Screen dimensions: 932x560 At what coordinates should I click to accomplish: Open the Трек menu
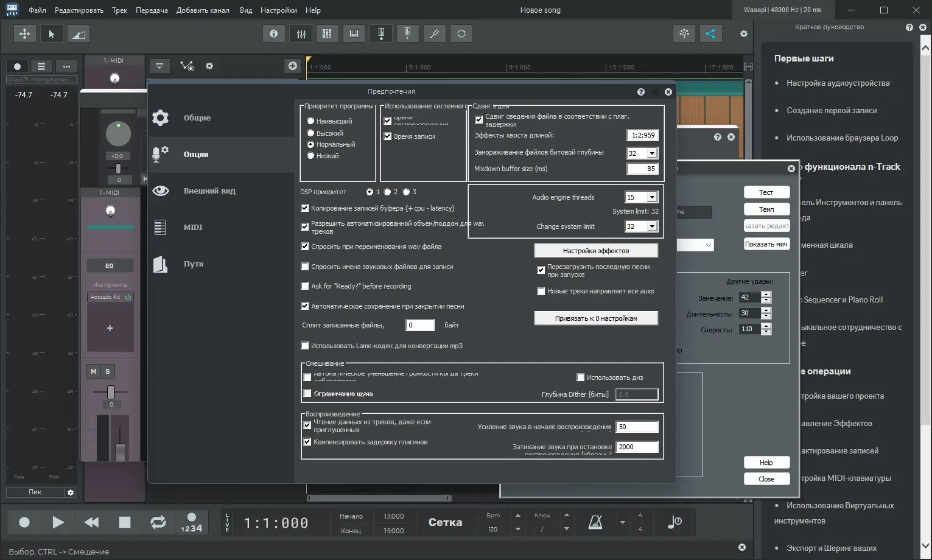point(119,10)
